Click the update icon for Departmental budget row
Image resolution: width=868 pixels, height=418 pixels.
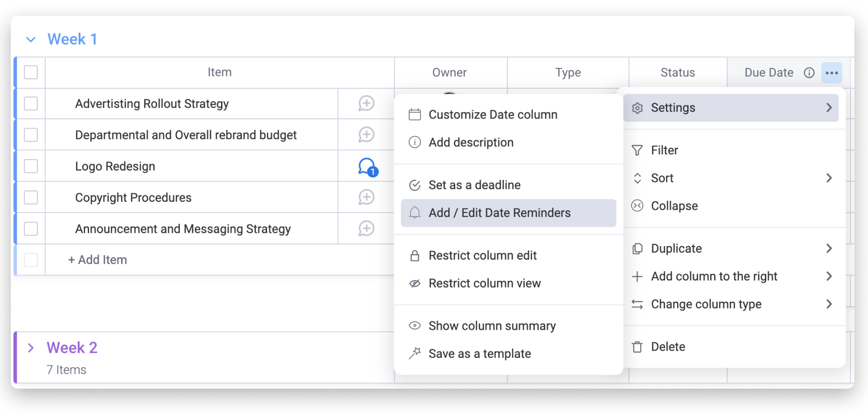[x=366, y=135]
